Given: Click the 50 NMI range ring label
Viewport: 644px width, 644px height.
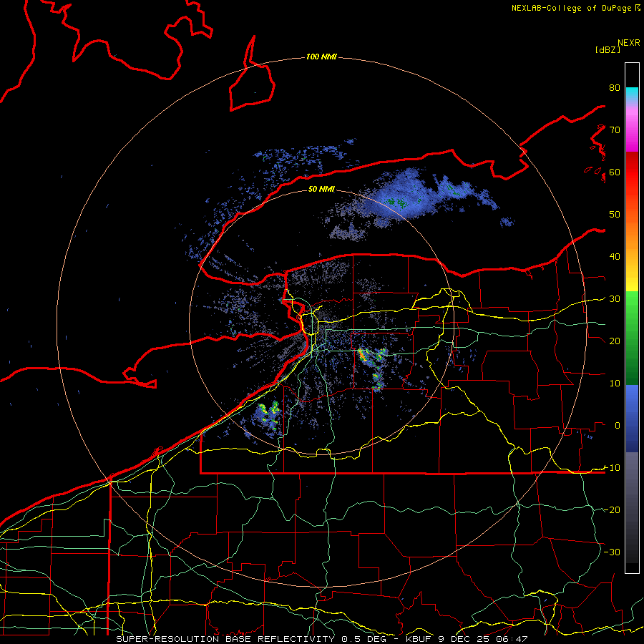Looking at the screenshot, I should tap(321, 189).
